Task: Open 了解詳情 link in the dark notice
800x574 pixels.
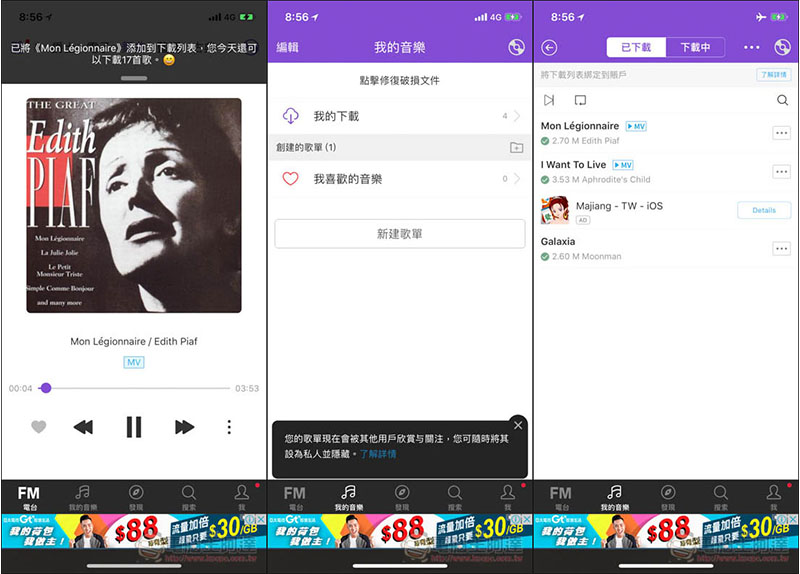Action: click(378, 454)
